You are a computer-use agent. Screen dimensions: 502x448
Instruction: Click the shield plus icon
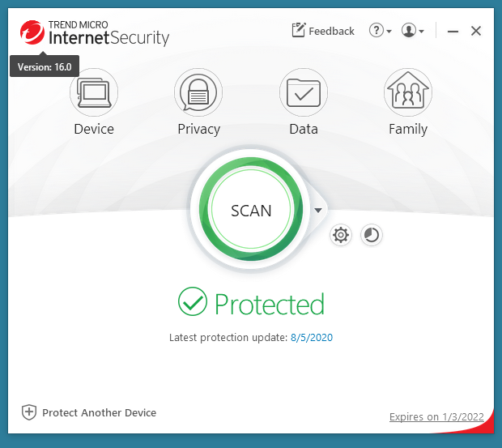pos(29,412)
